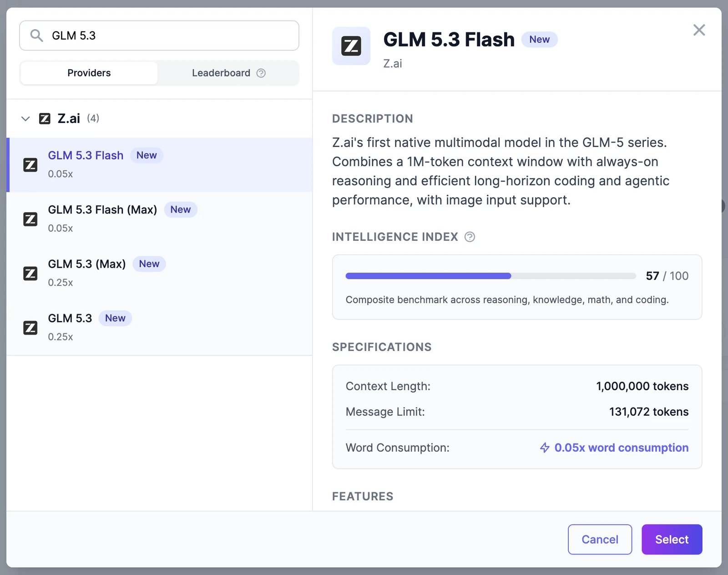Cancel the model selection
The height and width of the screenshot is (575, 728).
click(600, 539)
